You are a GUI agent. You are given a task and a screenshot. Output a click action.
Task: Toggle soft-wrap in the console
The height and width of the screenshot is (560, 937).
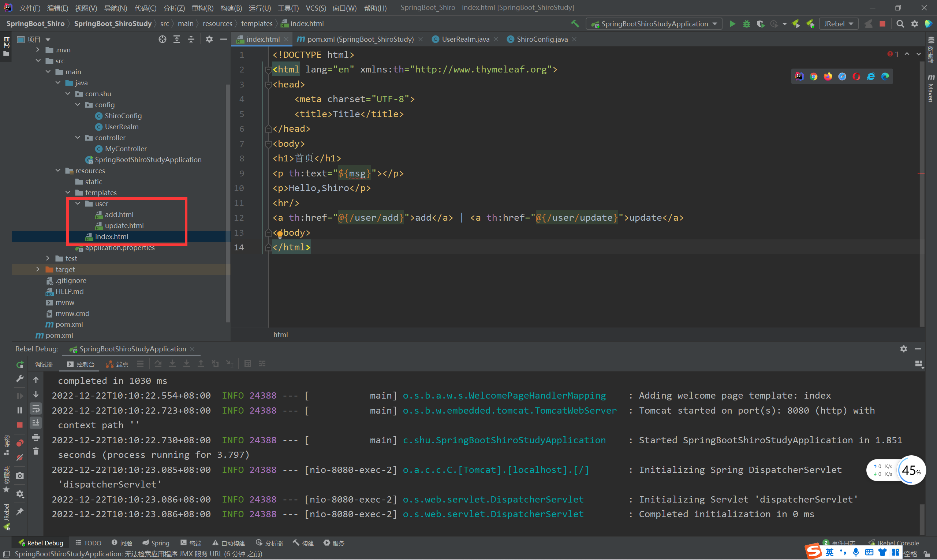[x=36, y=409]
